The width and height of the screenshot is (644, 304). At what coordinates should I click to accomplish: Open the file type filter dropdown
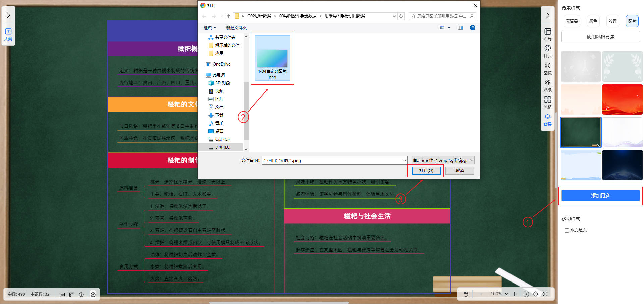click(x=443, y=160)
